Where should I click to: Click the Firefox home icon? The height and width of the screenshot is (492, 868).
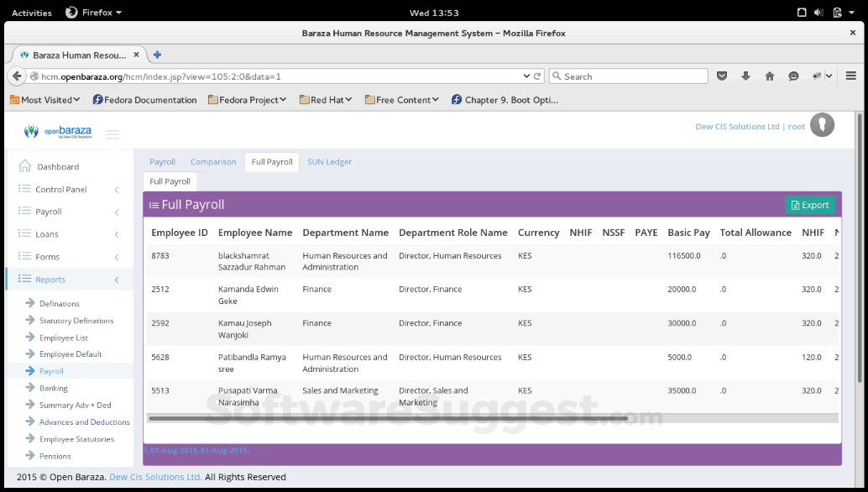(x=769, y=76)
